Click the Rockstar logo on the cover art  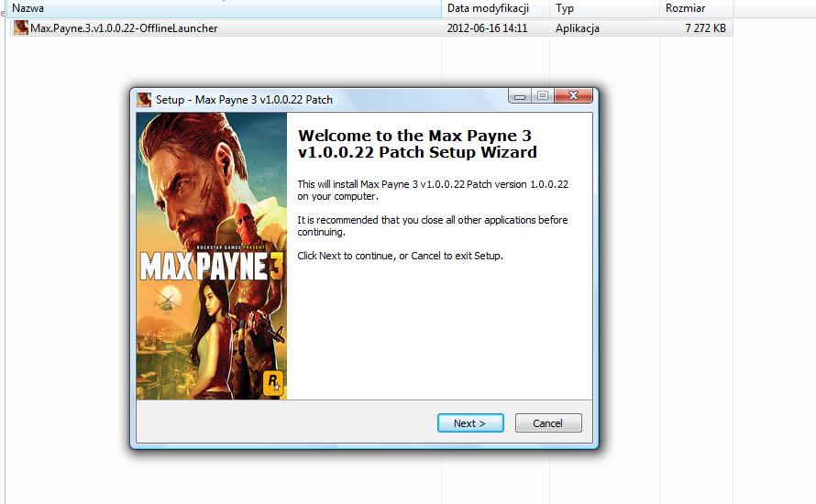(273, 383)
